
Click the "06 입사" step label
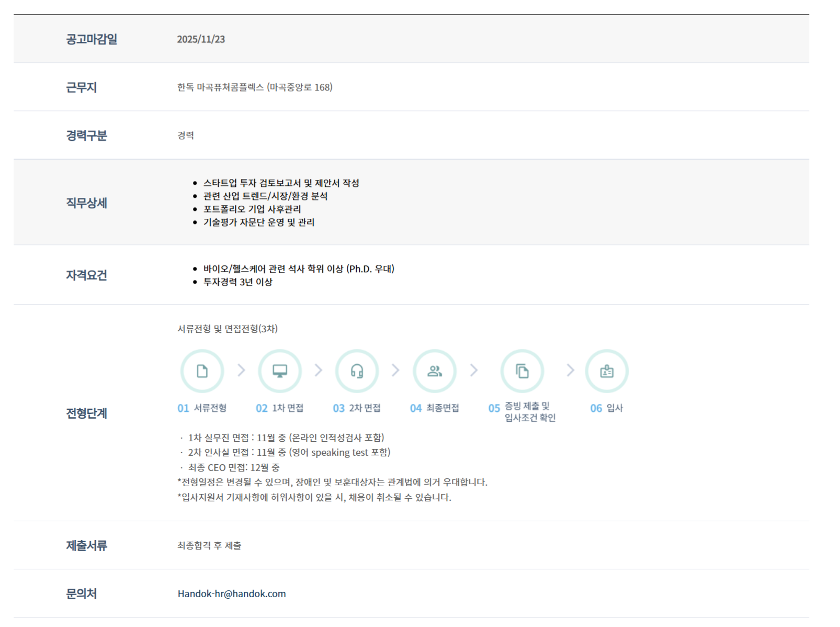607,408
